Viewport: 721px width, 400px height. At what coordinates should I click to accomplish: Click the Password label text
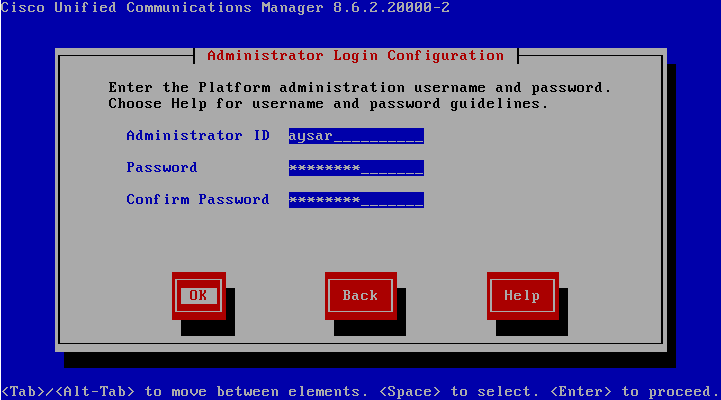[162, 167]
